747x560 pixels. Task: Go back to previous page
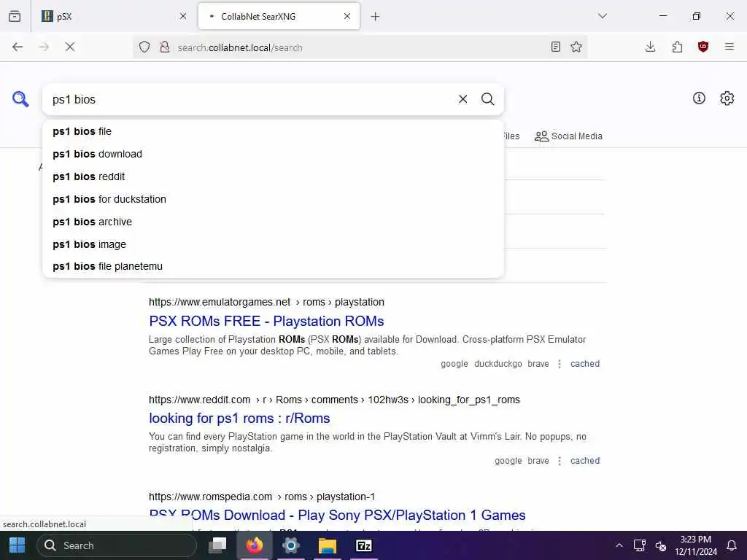(x=18, y=47)
